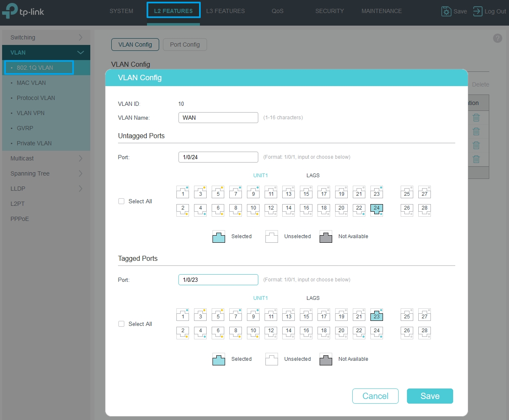Select port 14 in Tagged Ports
Viewport: 509px width, 420px height.
(289, 332)
